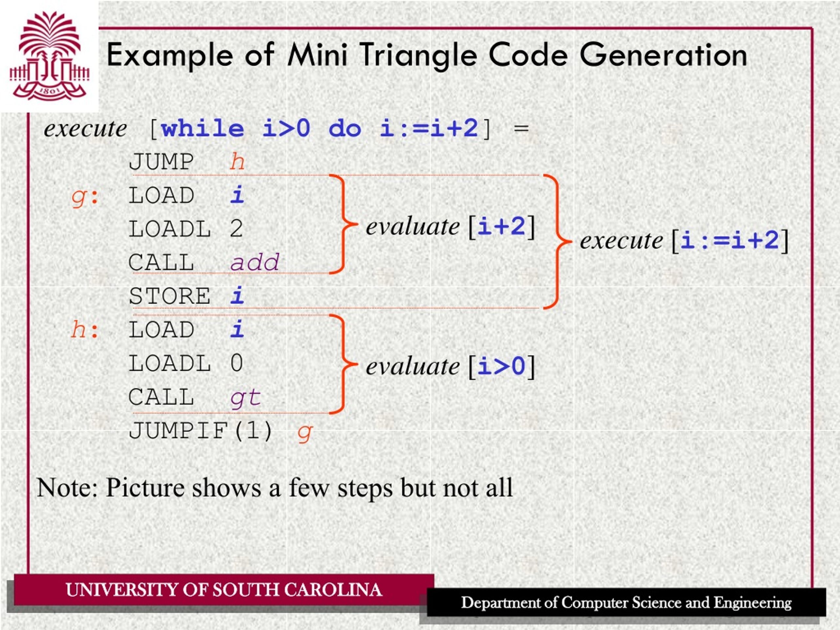Click the "LOADL 2" instruction

coord(186,229)
